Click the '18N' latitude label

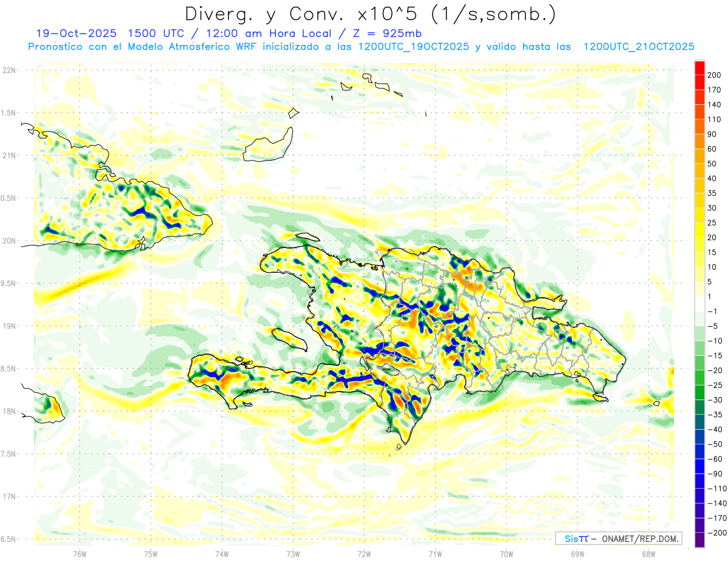click(10, 412)
